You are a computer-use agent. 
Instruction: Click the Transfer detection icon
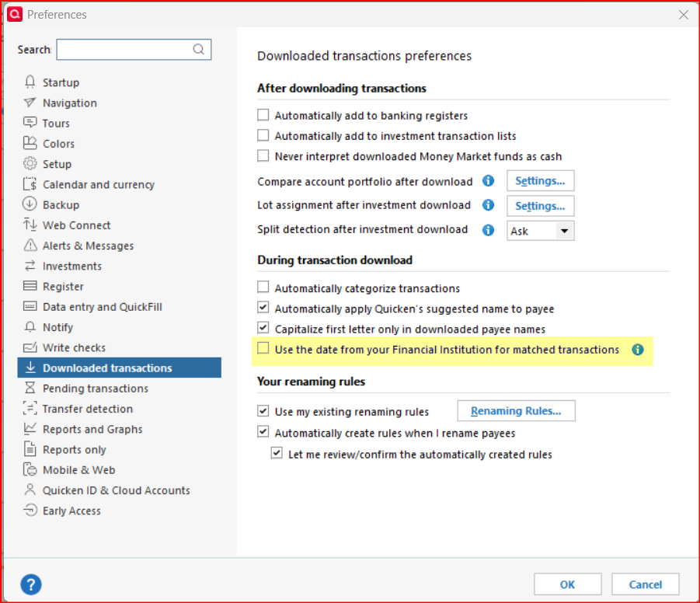[30, 408]
